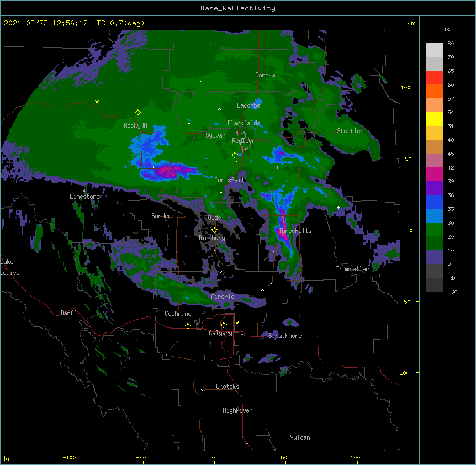This screenshot has width=476, height=465.
Task: Click the Strathmore label
Action: (285, 336)
